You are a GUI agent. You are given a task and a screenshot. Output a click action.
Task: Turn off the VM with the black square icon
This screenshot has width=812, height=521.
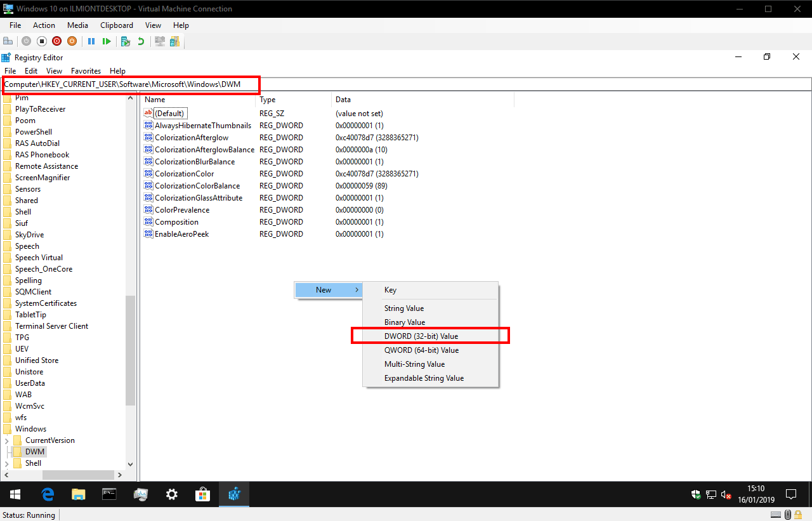point(41,41)
